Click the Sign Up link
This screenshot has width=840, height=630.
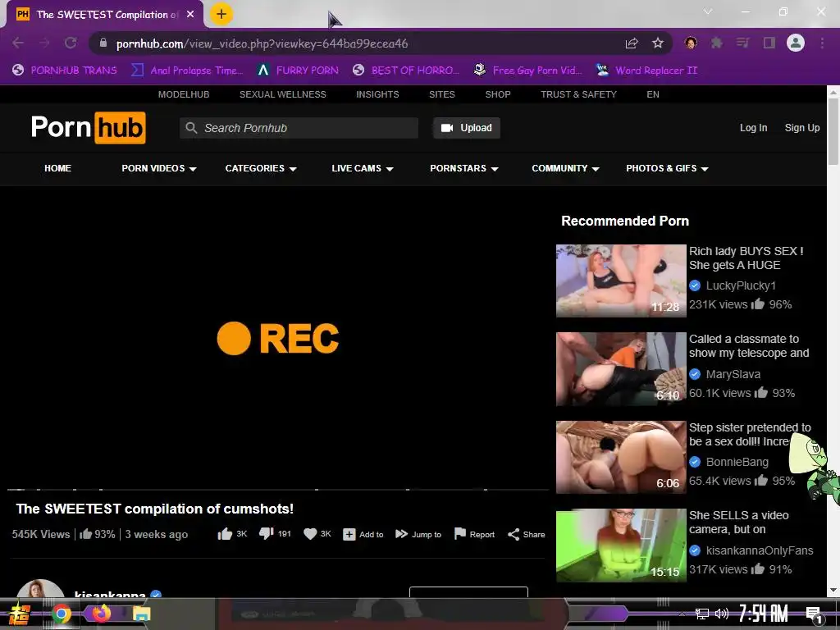[802, 128]
